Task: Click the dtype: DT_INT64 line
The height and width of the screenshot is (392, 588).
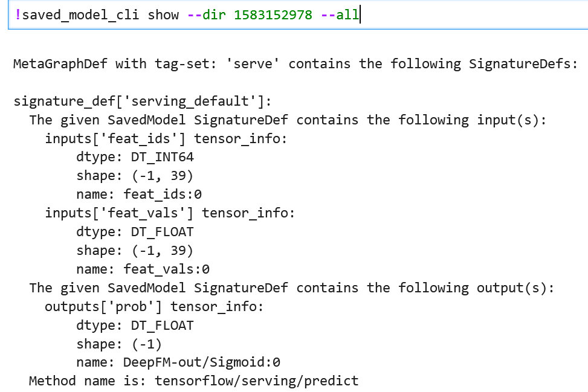Action: tap(135, 157)
